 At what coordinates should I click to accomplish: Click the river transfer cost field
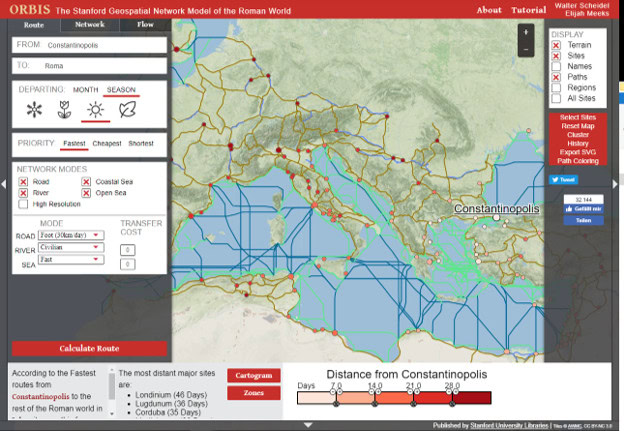(x=127, y=250)
